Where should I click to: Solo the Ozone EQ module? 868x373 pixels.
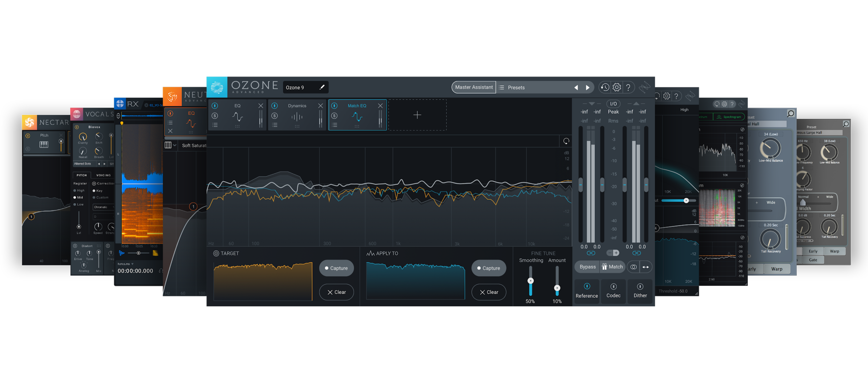coord(215,116)
